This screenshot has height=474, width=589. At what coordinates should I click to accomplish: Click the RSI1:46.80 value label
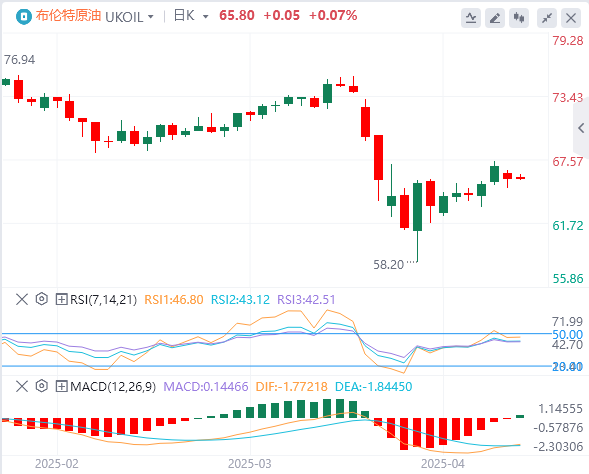click(x=174, y=300)
